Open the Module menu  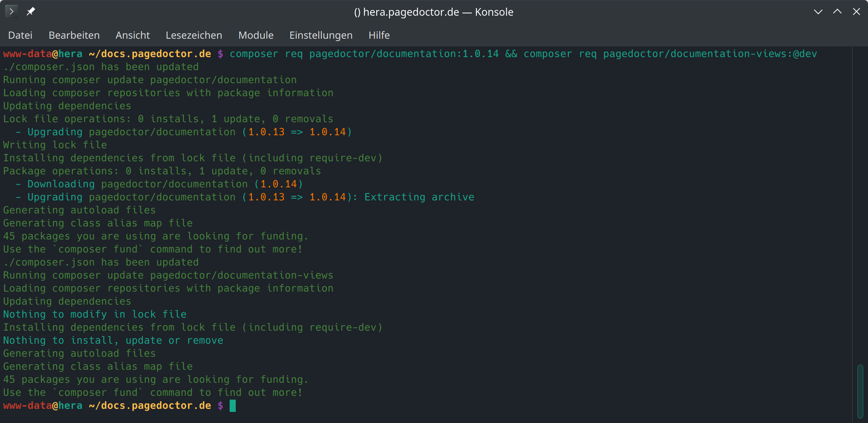tap(256, 35)
